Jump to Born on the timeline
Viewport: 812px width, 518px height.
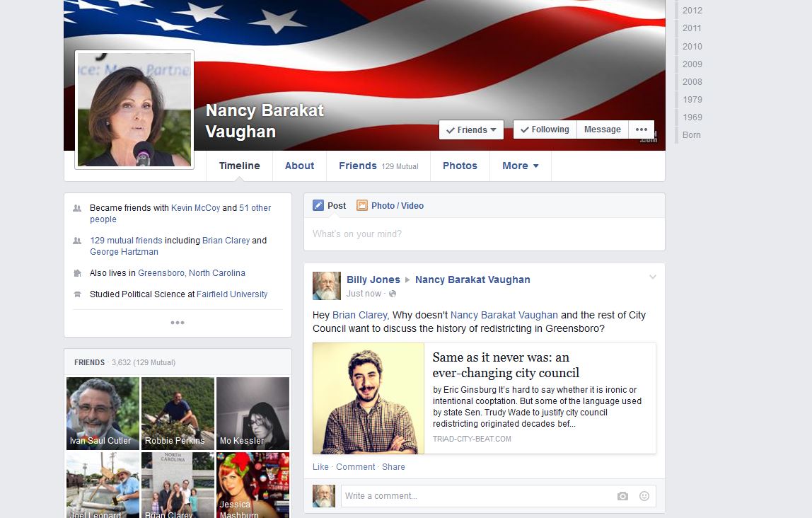click(x=691, y=134)
